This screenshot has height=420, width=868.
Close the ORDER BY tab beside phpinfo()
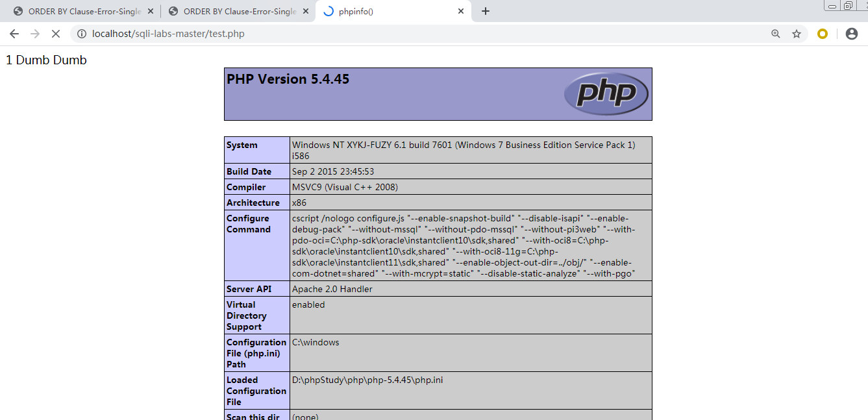tap(305, 11)
